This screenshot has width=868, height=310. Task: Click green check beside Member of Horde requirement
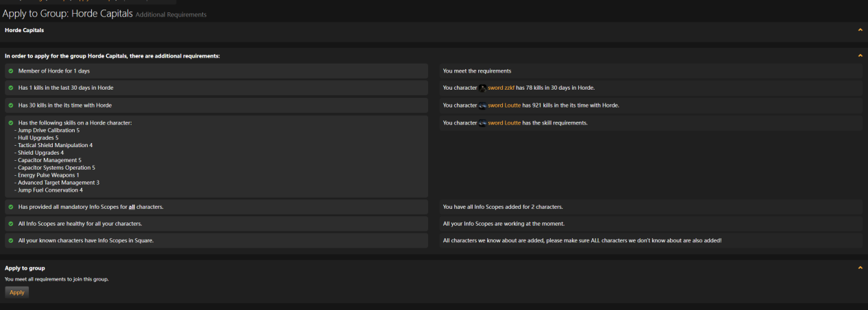point(11,70)
